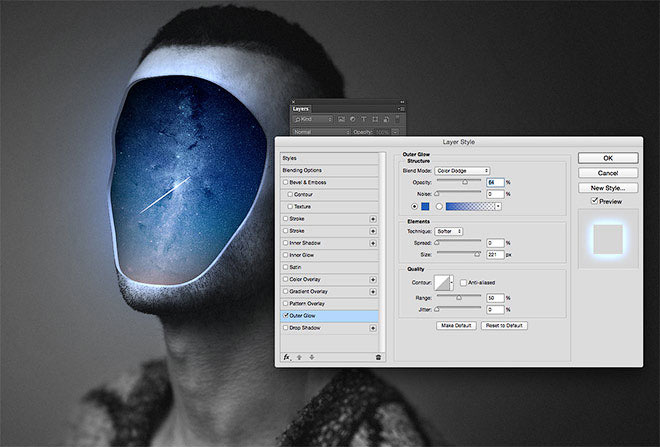Move effect up with the up arrow
The height and width of the screenshot is (447, 660).
pos(299,357)
